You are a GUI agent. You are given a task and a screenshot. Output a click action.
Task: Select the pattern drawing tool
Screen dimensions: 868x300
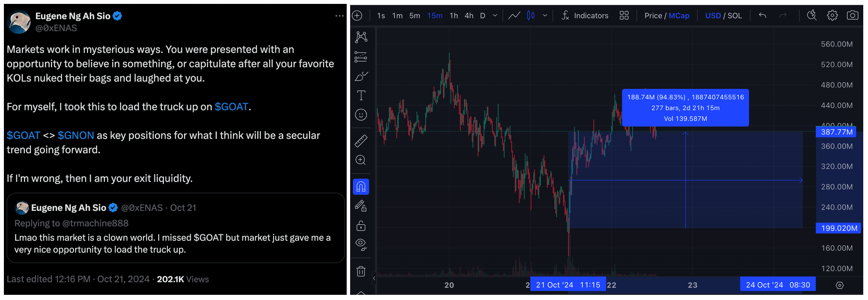tap(361, 37)
